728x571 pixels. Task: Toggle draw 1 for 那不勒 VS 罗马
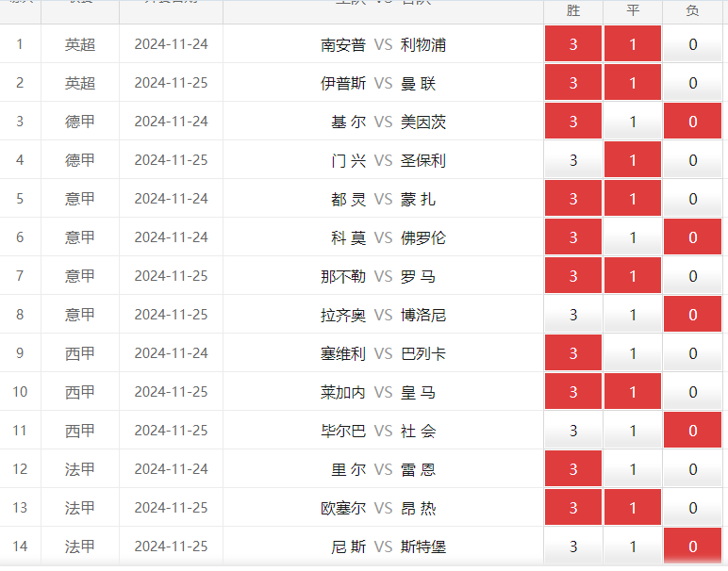point(633,275)
